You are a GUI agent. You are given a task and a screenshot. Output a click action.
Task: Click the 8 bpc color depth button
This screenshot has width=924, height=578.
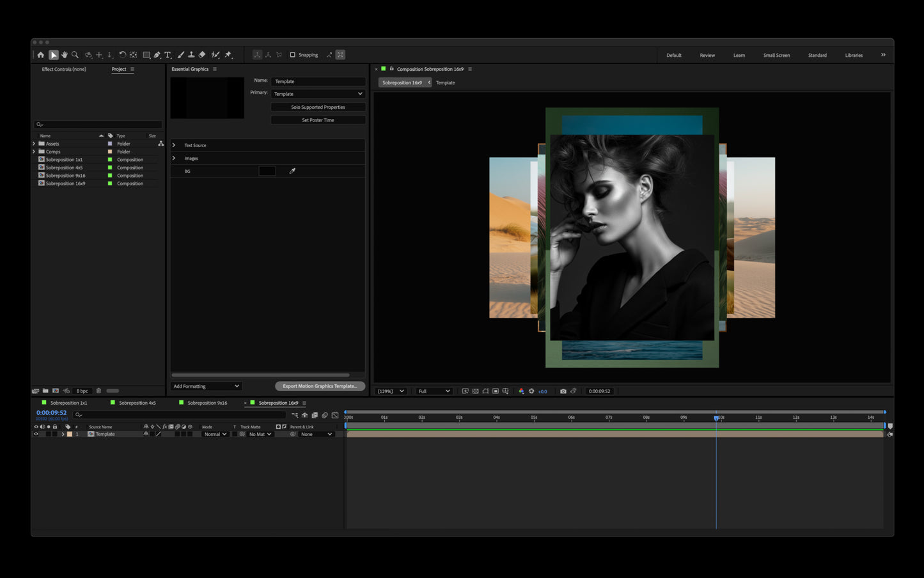click(x=82, y=391)
